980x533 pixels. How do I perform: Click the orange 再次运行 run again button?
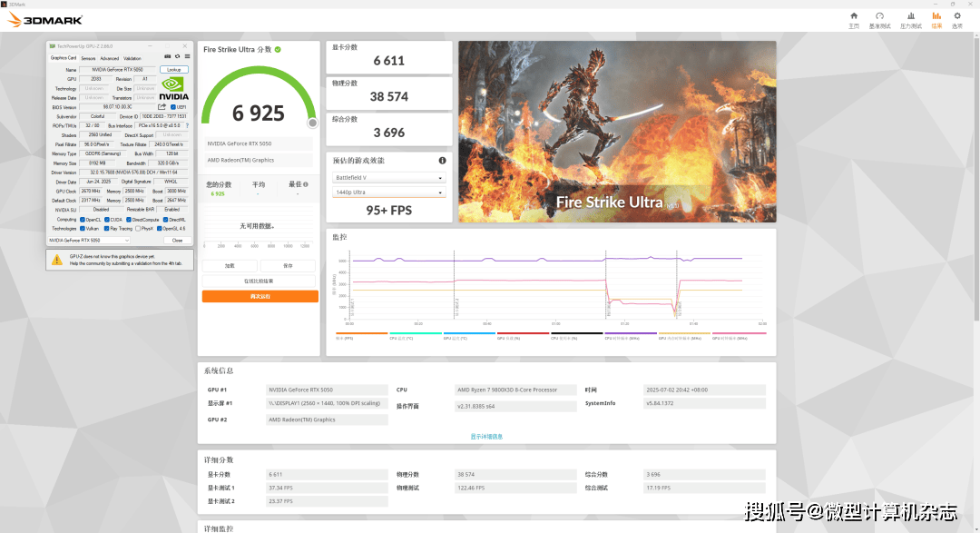pos(260,297)
